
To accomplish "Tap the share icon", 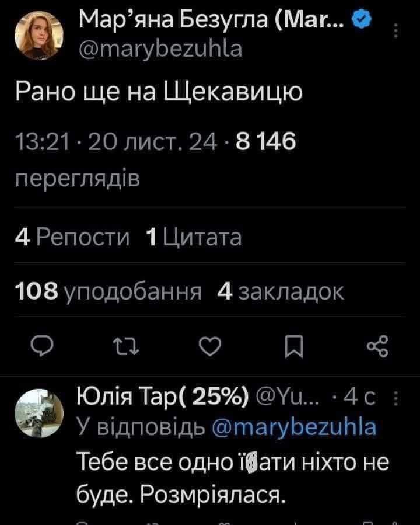I will click(377, 346).
